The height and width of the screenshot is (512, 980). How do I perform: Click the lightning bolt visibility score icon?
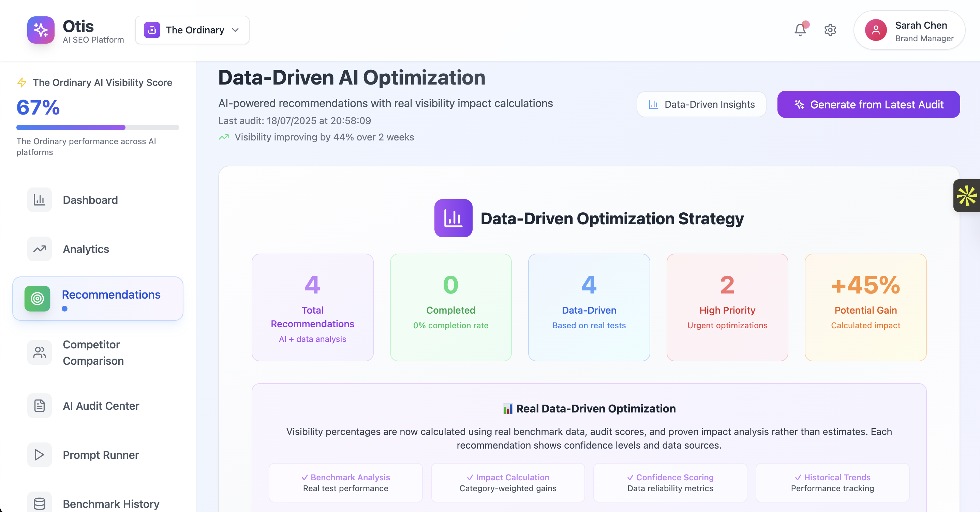pyautogui.click(x=22, y=82)
